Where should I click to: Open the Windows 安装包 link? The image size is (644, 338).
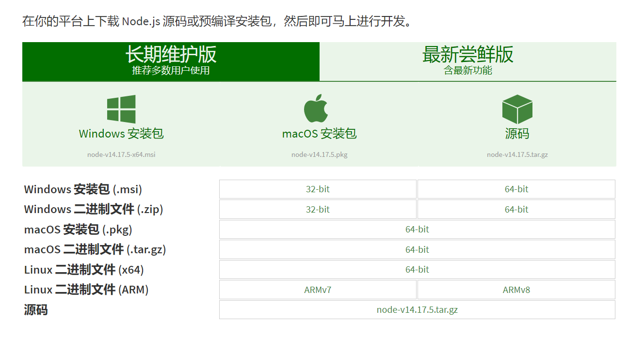point(121,134)
